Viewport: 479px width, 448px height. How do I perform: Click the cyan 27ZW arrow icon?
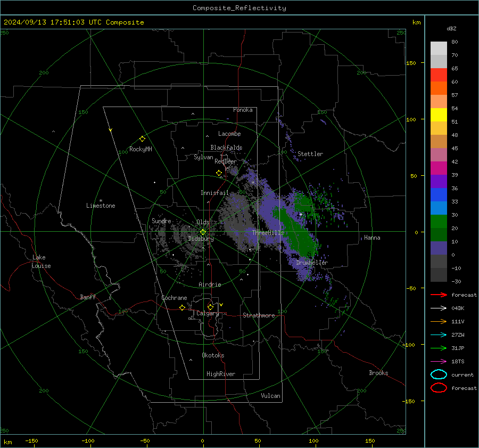click(439, 335)
